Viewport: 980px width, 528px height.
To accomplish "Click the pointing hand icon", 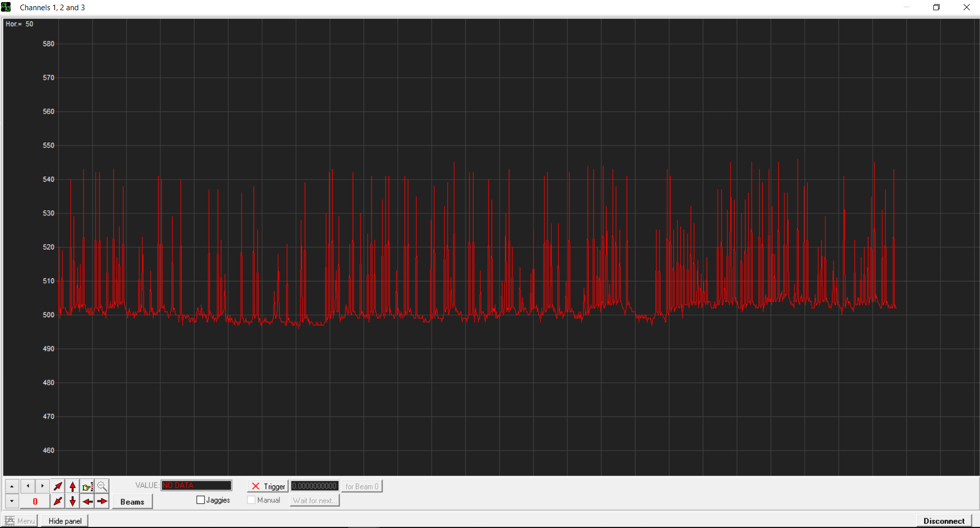I will pos(88,486).
